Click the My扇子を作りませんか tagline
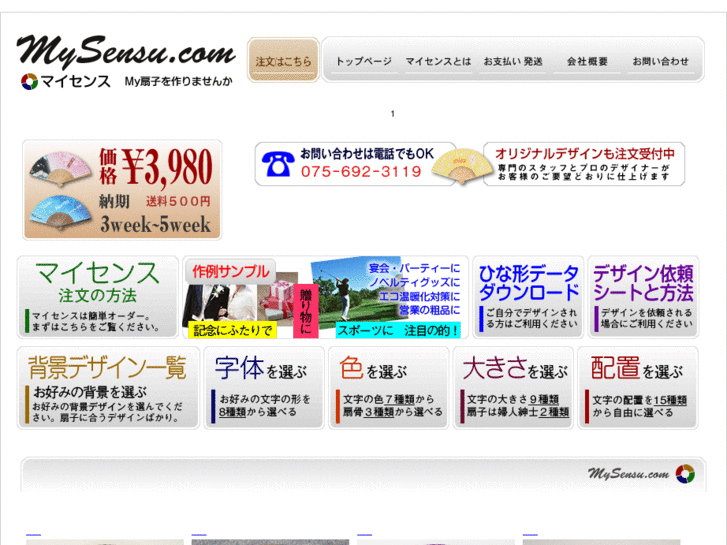The height and width of the screenshot is (545, 727). (179, 81)
